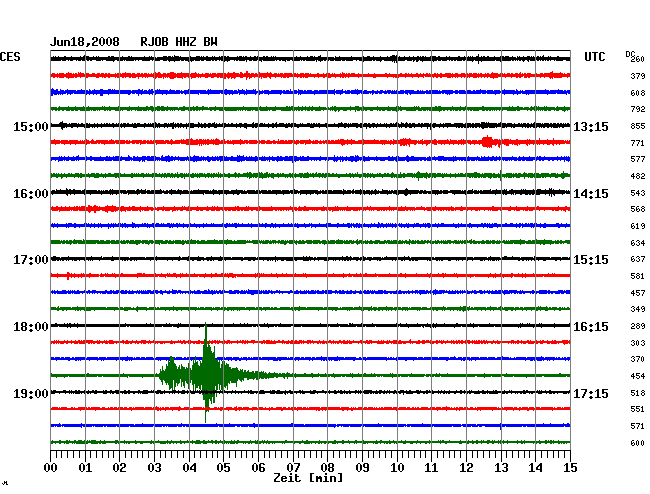650x494 pixels.
Task: Select the 17:00 local time label
Action: (x=31, y=260)
